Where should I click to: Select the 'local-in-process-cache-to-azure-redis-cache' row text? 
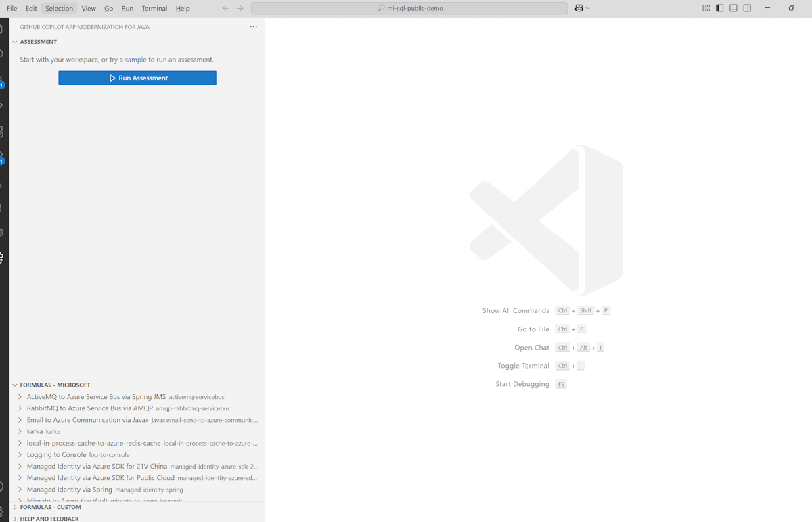click(x=93, y=443)
